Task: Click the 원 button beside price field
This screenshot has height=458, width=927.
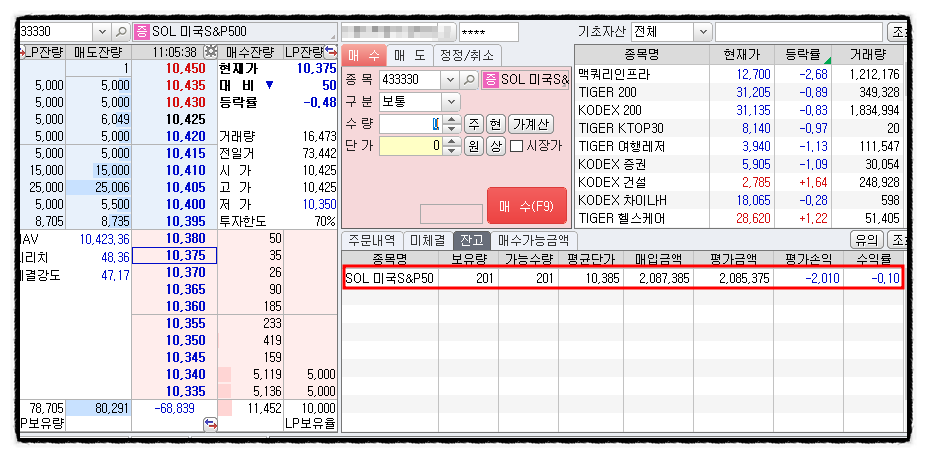Action: [473, 146]
